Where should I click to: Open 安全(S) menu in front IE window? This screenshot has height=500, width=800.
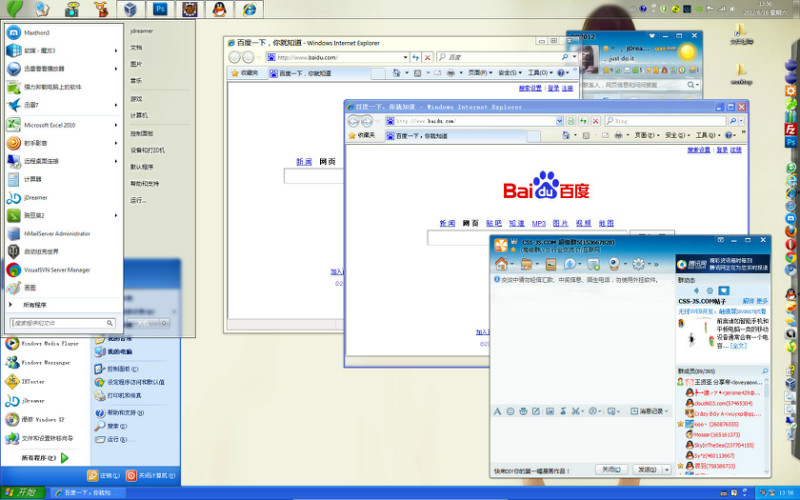678,135
